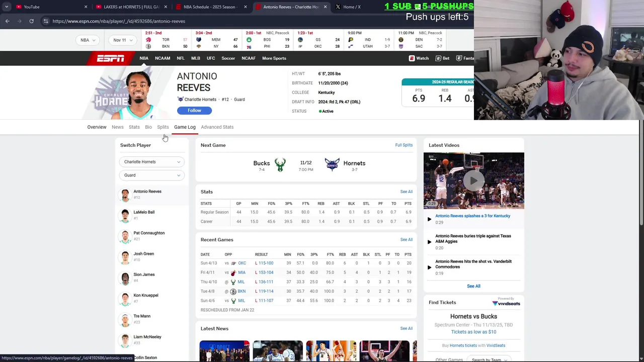Click the Hornets team logo in Next Game
This screenshot has height=362, width=644.
[332, 165]
